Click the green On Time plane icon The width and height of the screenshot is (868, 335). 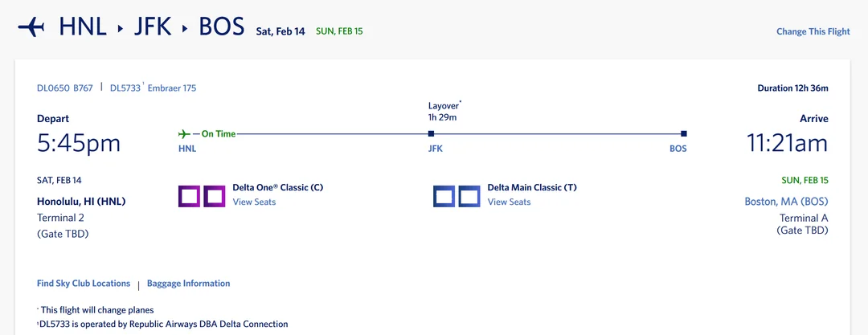pyautogui.click(x=184, y=133)
